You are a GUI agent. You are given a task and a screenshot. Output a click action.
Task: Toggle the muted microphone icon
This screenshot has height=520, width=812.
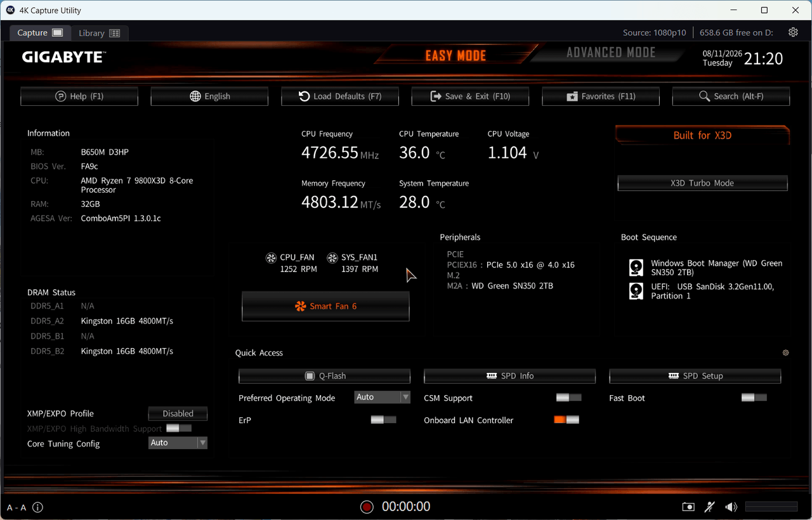pyautogui.click(x=710, y=507)
